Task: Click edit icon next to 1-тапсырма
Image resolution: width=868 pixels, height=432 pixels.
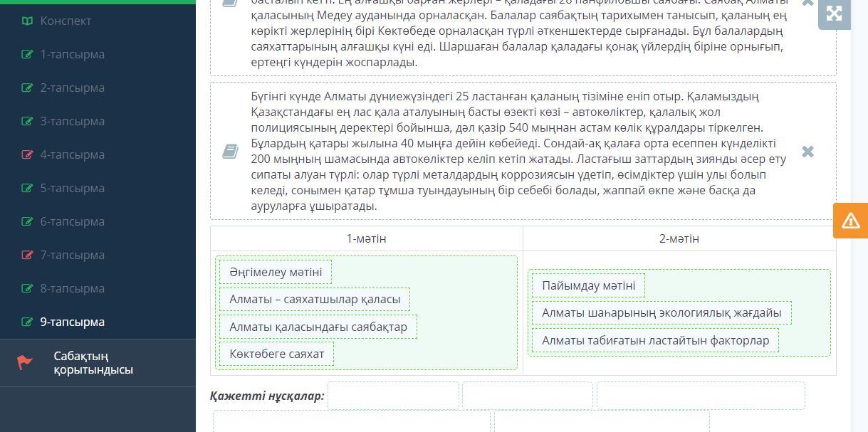Action: point(27,54)
